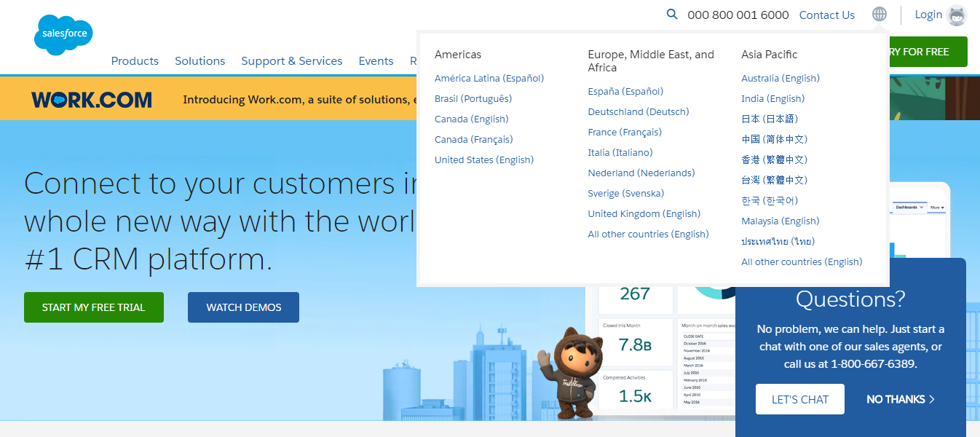The height and width of the screenshot is (437, 980).
Task: Select América Latina (Español)
Action: (489, 78)
